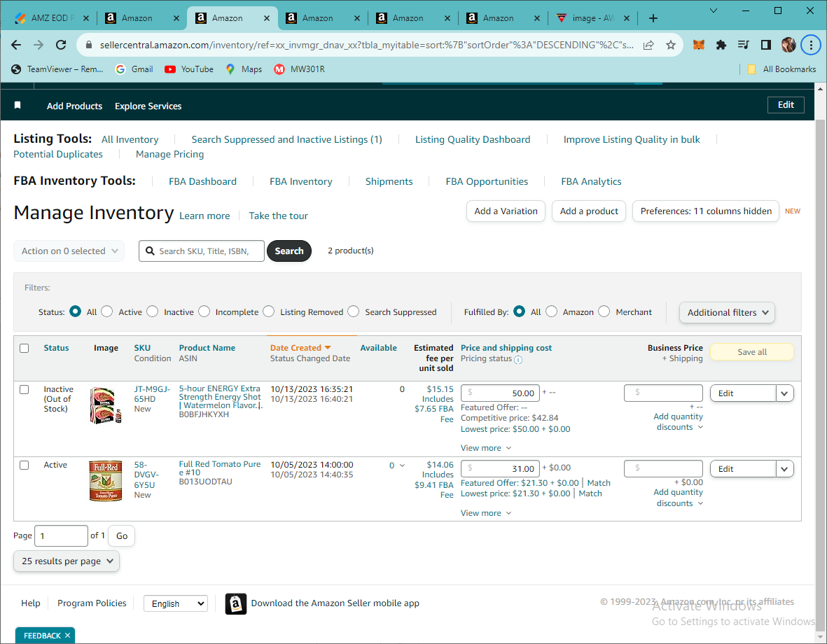Toggle the browser side panel icon

(766, 45)
